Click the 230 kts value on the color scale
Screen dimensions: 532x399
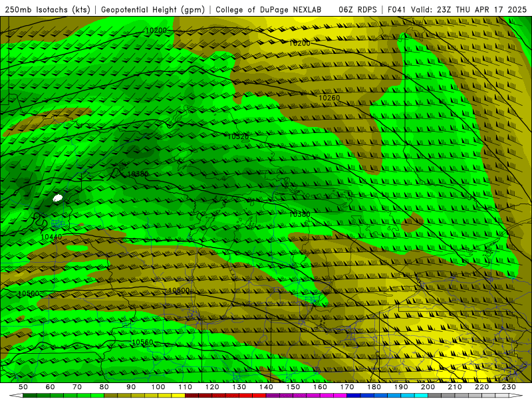tap(509, 387)
